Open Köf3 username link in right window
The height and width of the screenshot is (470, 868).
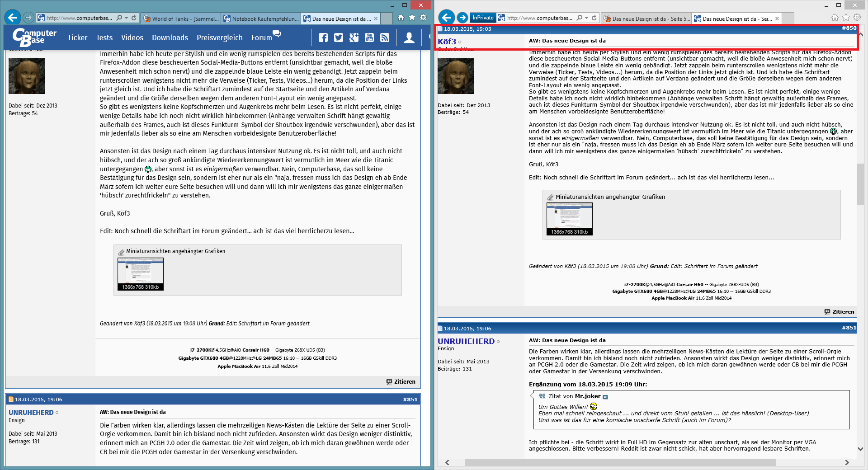click(x=447, y=41)
